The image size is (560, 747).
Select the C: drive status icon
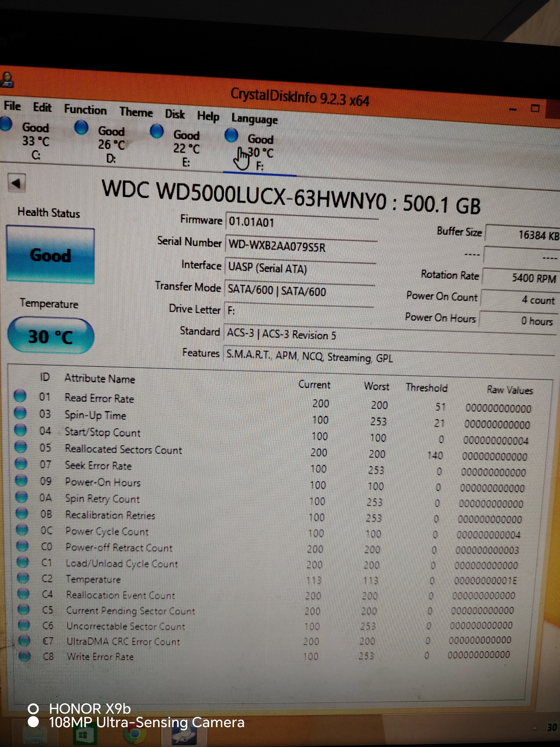6,124
